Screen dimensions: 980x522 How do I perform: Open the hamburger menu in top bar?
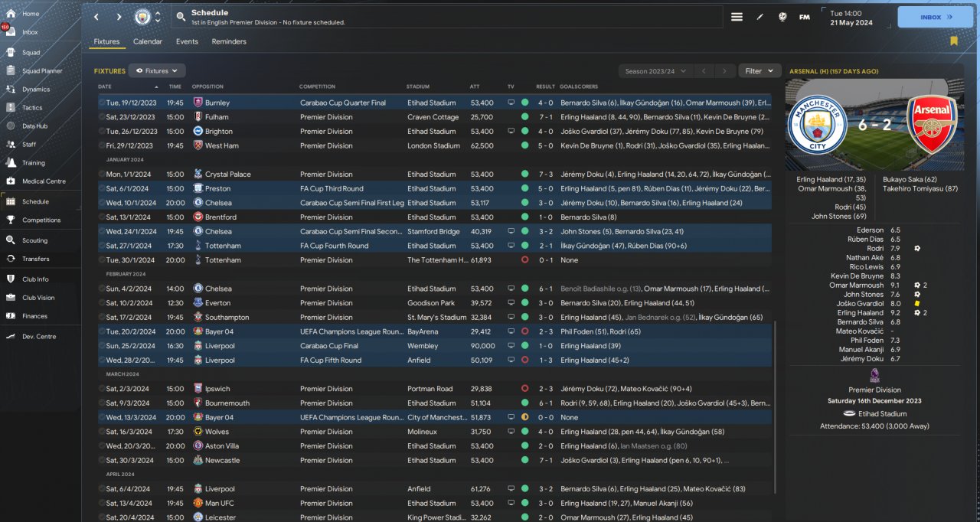click(x=737, y=17)
